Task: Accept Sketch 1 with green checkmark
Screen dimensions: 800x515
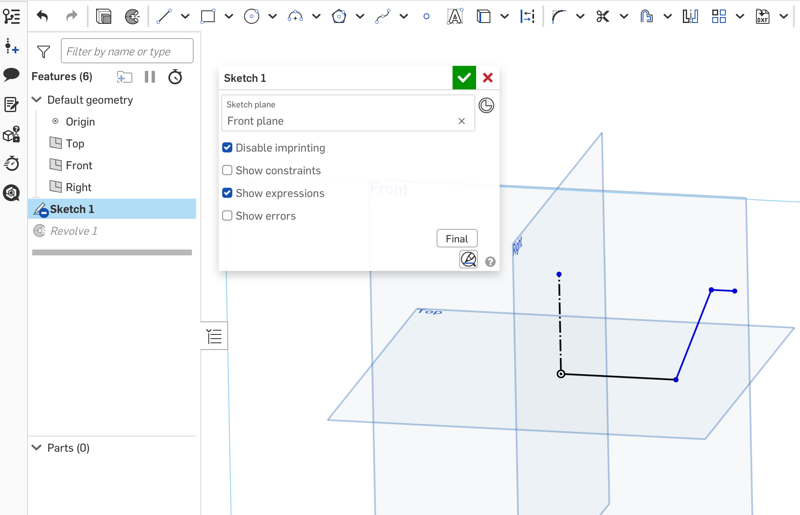Action: point(464,78)
